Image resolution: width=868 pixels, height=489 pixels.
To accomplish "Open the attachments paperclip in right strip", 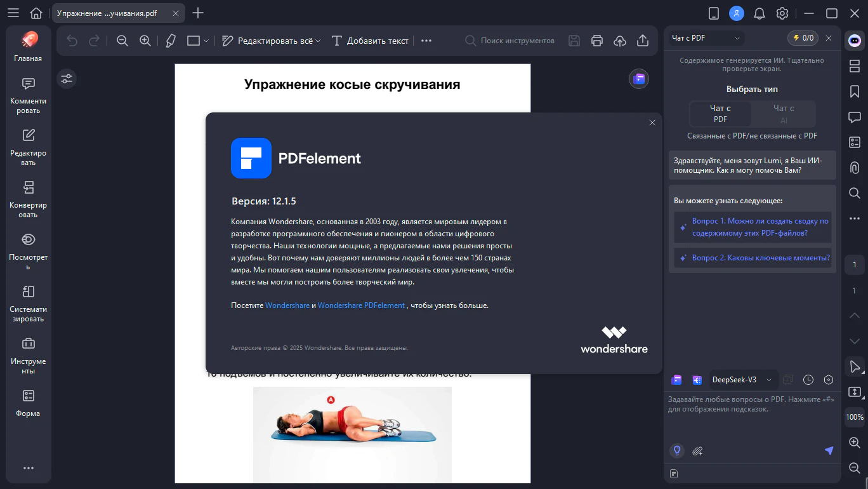I will click(855, 168).
